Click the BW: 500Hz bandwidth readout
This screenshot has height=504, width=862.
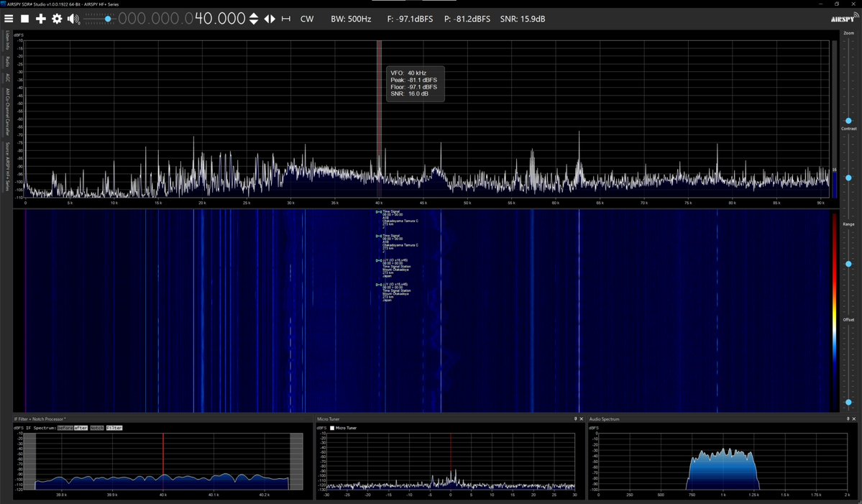point(351,19)
